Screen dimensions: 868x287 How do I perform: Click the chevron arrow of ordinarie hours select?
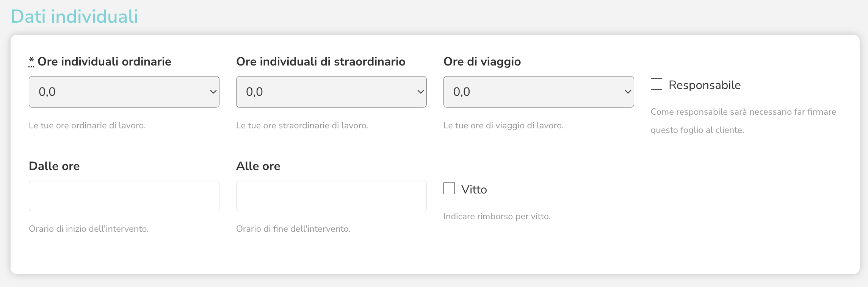point(213,92)
